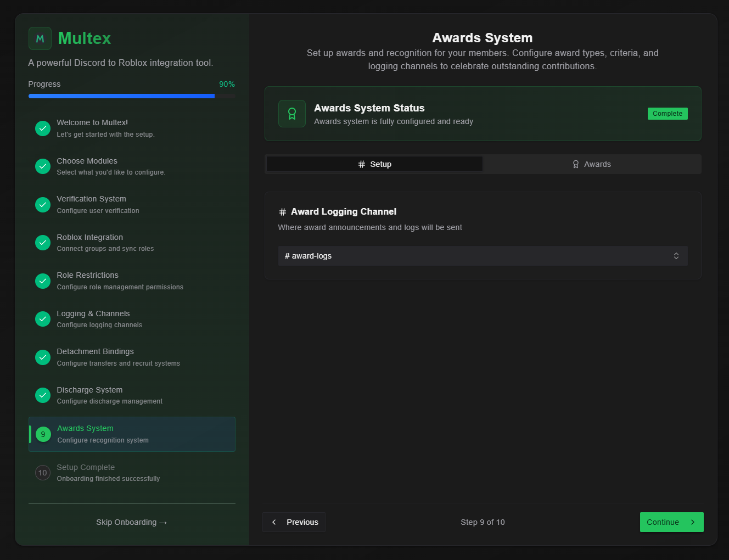Click the 90% progress value
This screenshot has height=560, width=729.
point(227,84)
